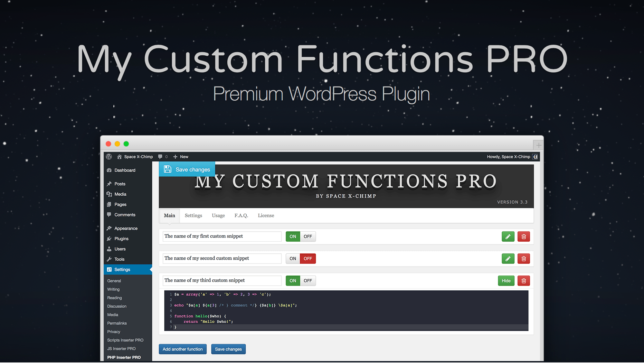
Task: Click the Appearance brush icon
Action: click(109, 228)
